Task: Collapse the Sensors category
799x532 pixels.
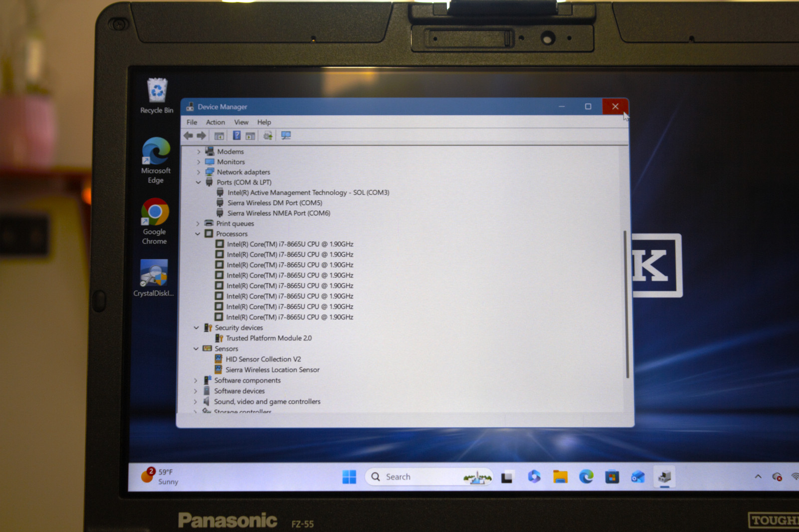Action: click(x=196, y=349)
